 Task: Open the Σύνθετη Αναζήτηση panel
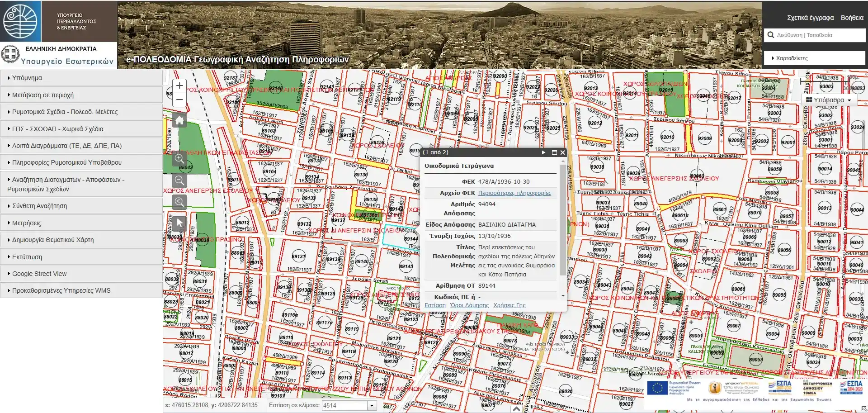81,206
